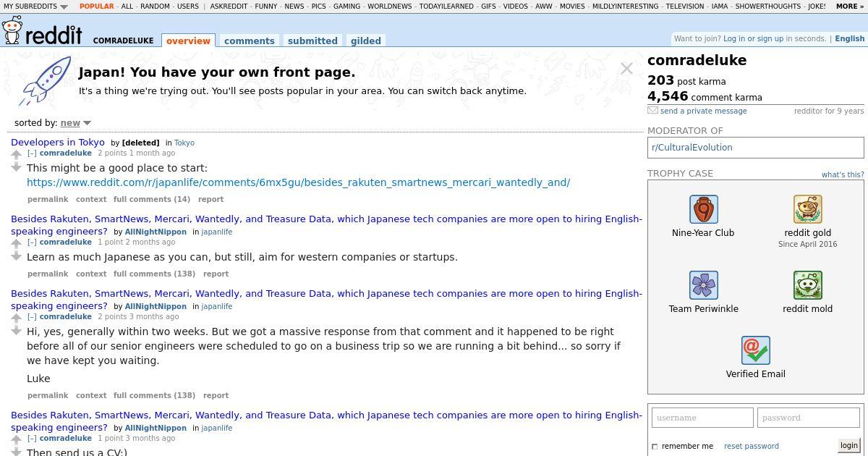
Task: Open the Developers in Tokyo post link
Action: point(58,143)
